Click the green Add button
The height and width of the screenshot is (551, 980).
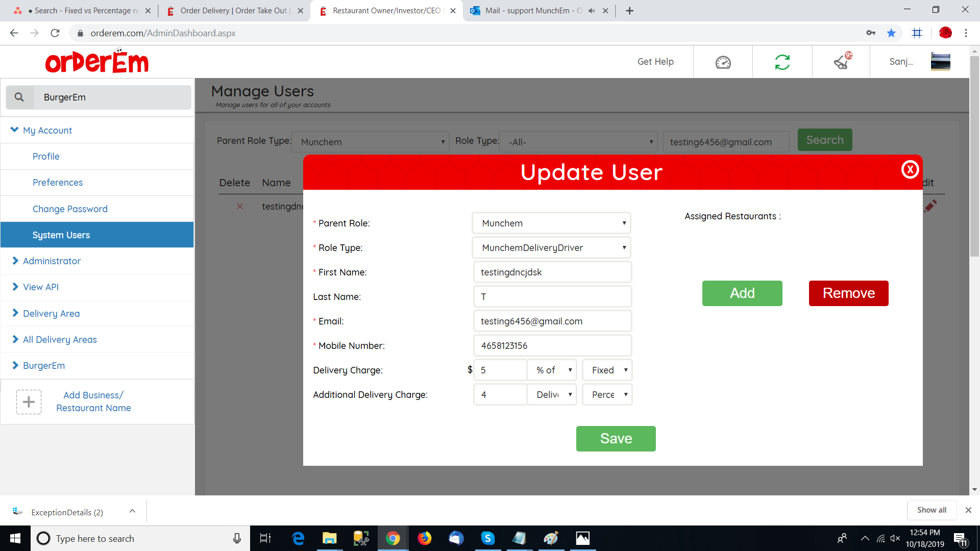tap(742, 293)
